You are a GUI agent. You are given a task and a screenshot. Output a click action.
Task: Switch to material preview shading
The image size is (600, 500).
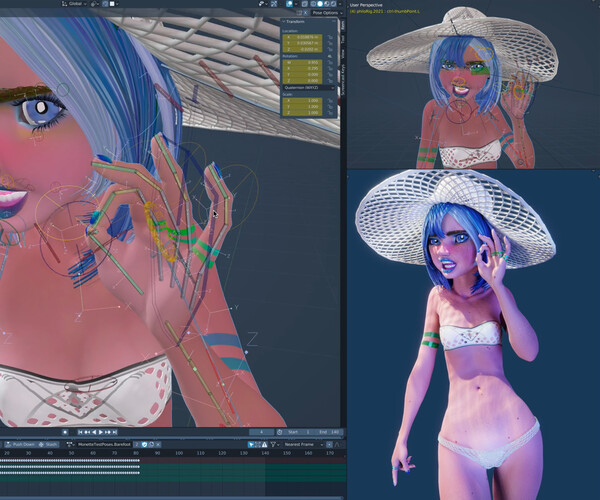326,4
